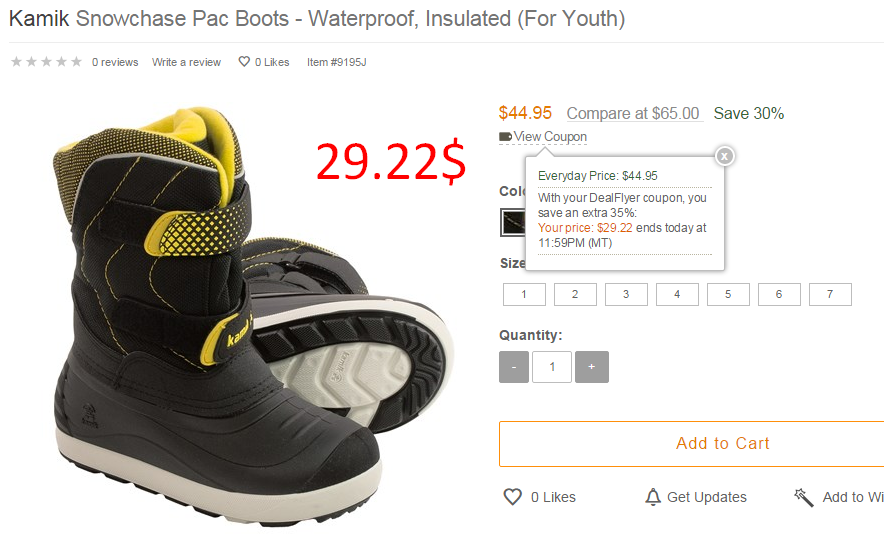Open Write a review link

coord(186,62)
